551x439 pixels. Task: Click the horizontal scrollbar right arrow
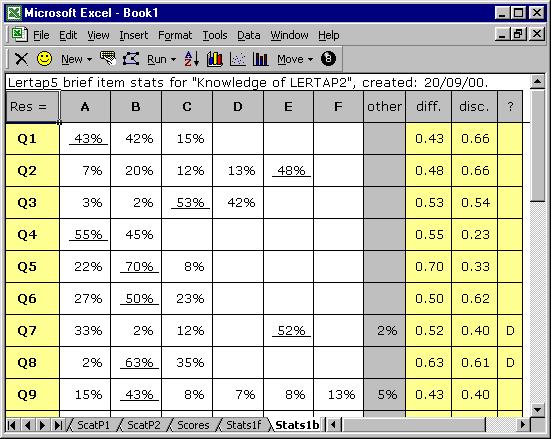point(523,425)
